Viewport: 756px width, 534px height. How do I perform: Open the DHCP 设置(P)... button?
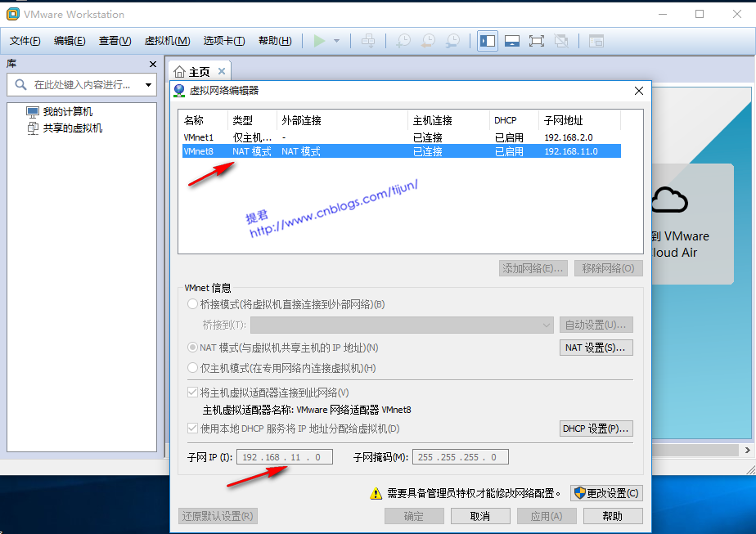(596, 429)
